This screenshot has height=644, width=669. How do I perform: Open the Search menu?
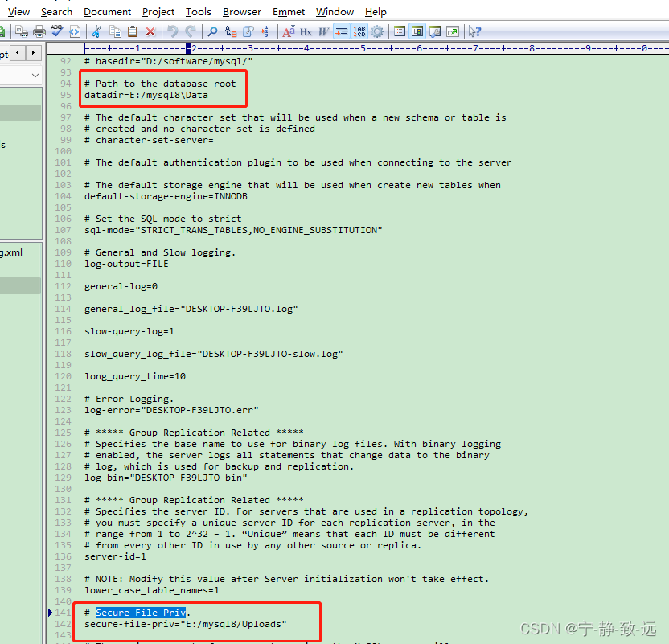pyautogui.click(x=56, y=12)
